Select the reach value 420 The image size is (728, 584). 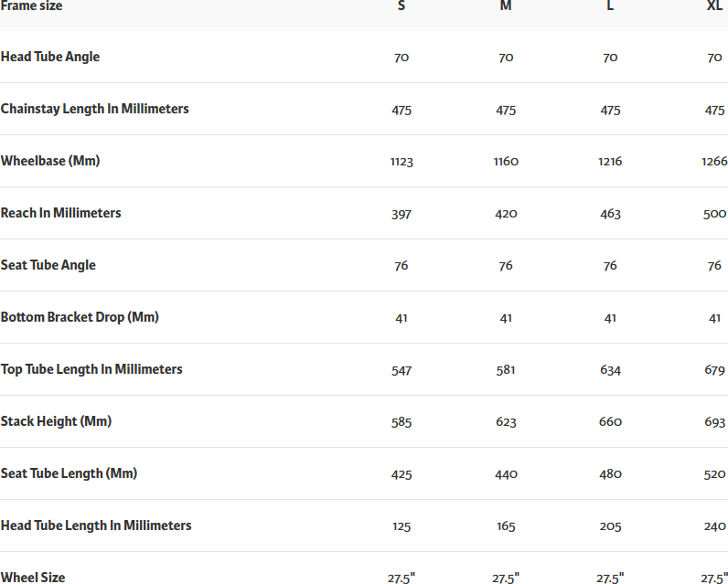pos(506,214)
